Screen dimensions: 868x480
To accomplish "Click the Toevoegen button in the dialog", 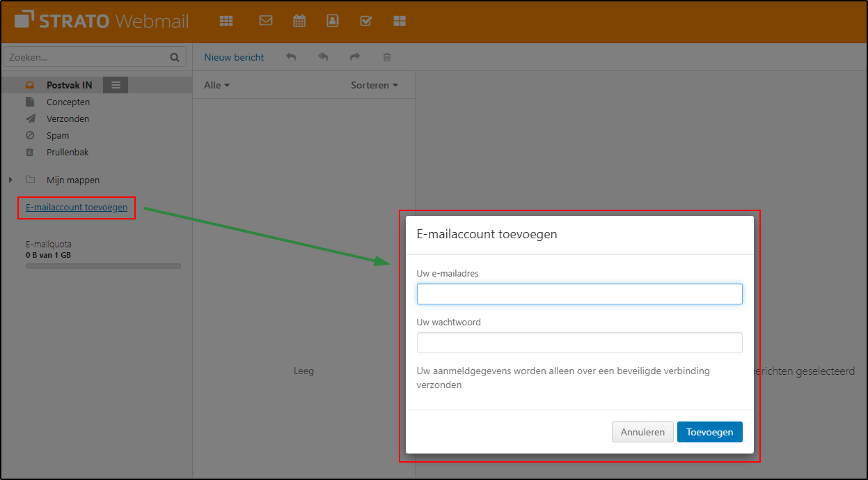I will pyautogui.click(x=709, y=432).
